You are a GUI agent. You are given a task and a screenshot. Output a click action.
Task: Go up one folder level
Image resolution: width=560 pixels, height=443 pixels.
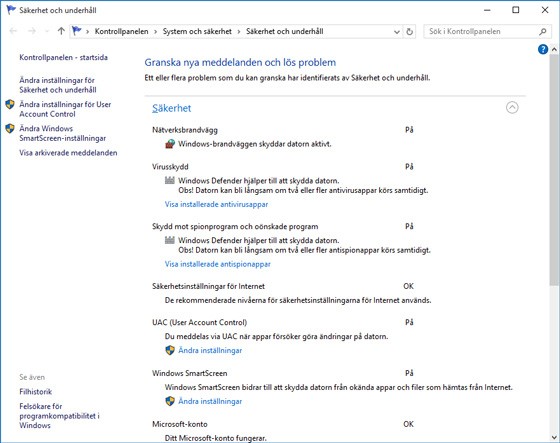click(x=61, y=31)
